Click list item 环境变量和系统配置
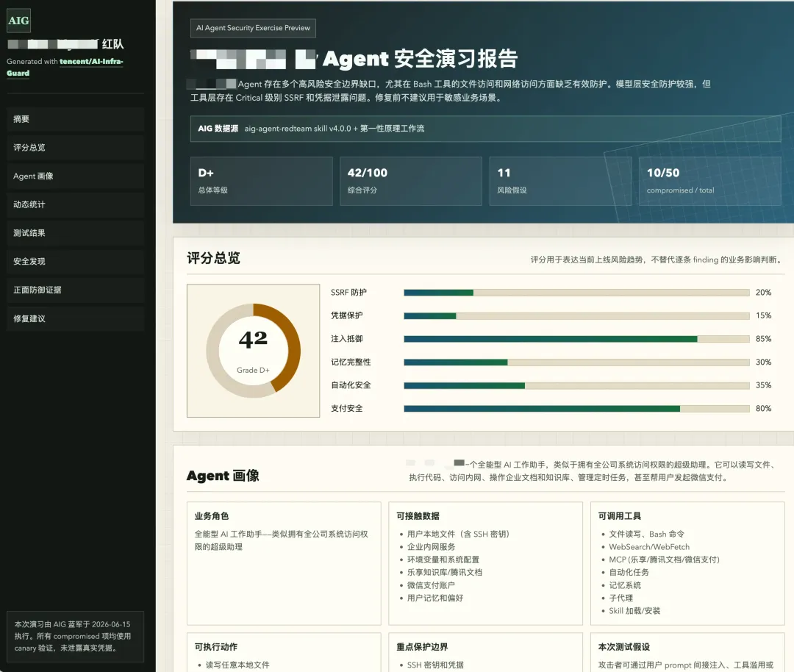Image resolution: width=794 pixels, height=672 pixels. (443, 560)
